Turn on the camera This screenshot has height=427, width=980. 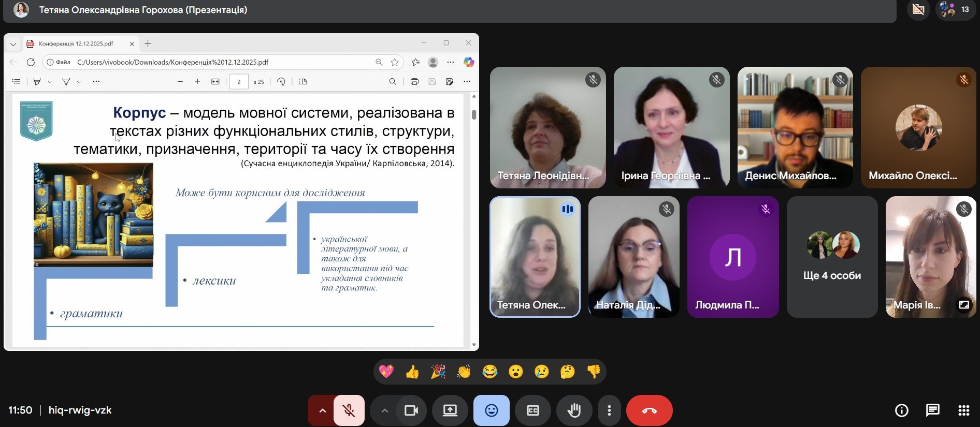[x=411, y=410]
